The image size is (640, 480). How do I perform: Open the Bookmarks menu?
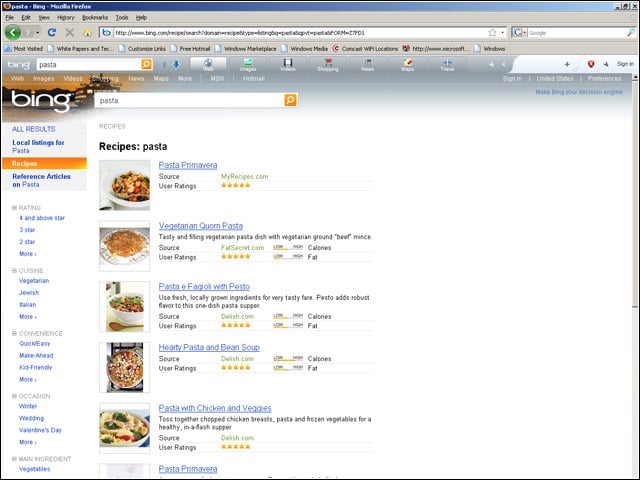tap(95, 18)
